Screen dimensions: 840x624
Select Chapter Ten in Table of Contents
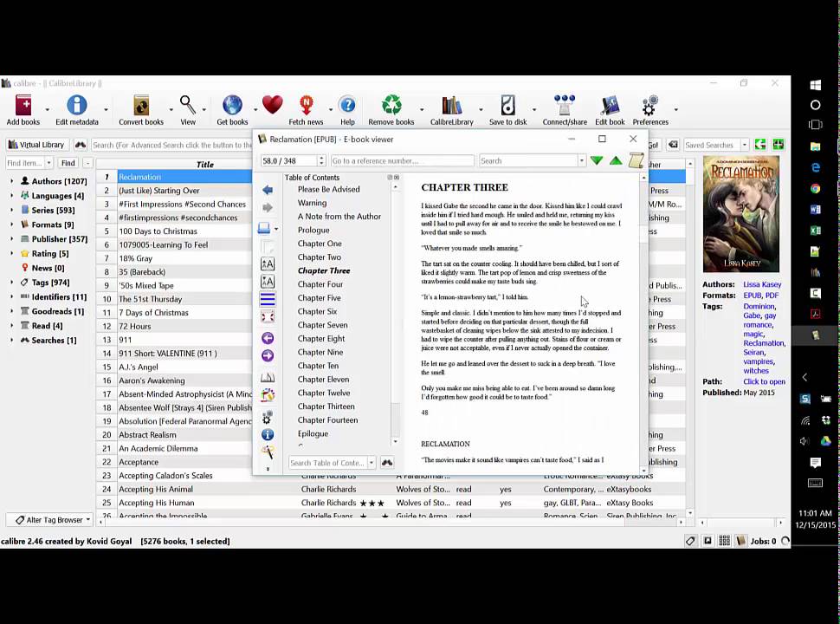pos(318,366)
